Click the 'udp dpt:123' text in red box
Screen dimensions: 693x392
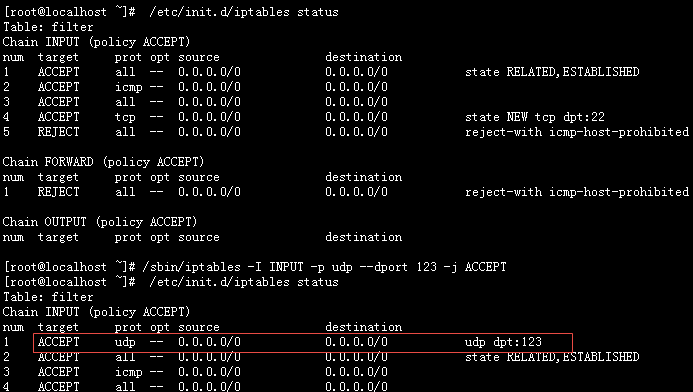pos(503,342)
